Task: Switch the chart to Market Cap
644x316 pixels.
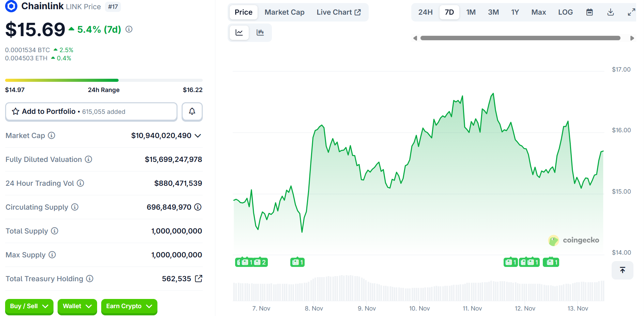Action: (x=284, y=12)
